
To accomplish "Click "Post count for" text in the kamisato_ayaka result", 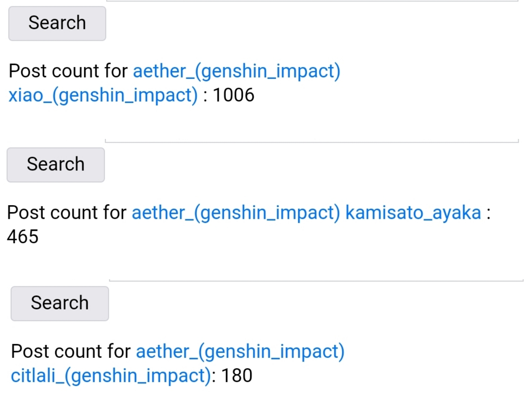I will point(67,213).
